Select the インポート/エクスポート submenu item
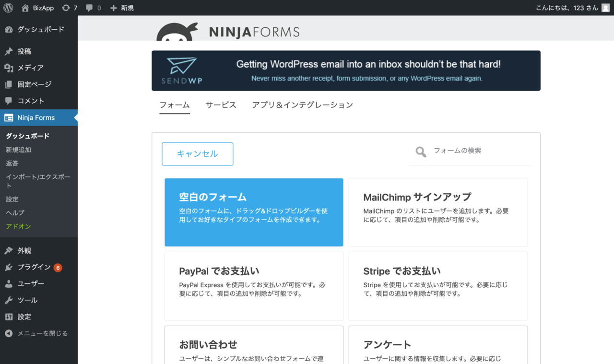Screen dimensions: 614x364 click(x=38, y=181)
